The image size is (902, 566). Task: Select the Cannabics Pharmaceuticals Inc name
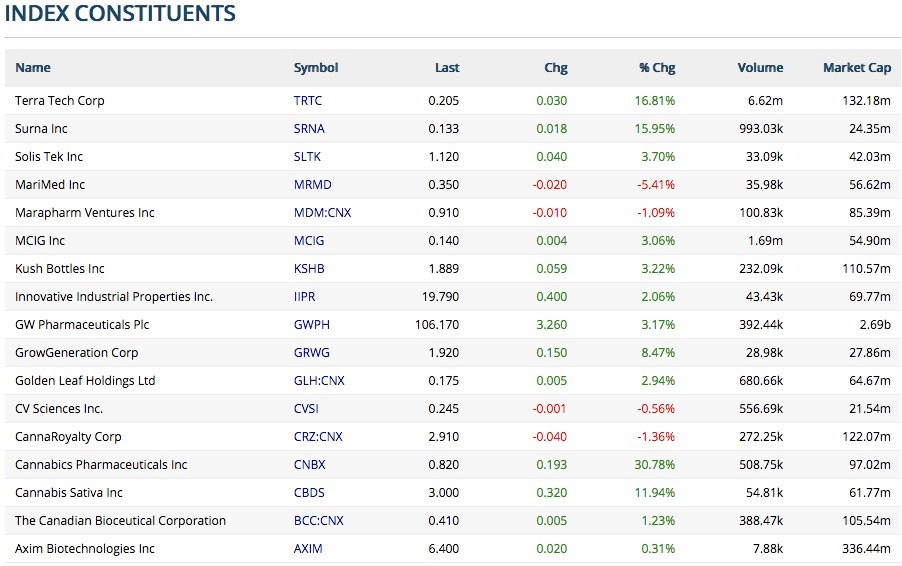101,465
